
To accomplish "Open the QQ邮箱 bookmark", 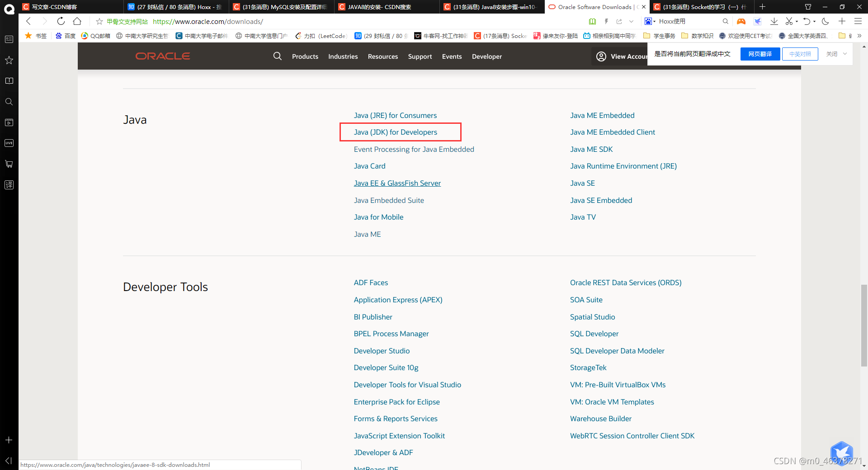I will [x=96, y=36].
